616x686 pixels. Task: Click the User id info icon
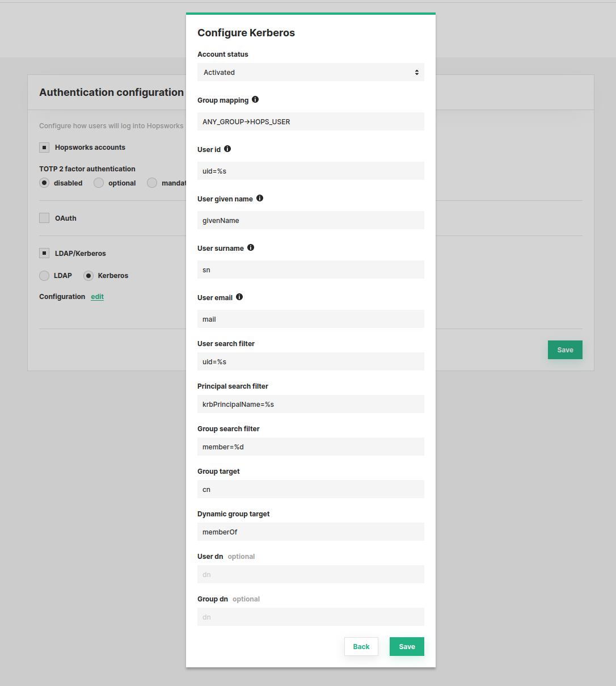click(x=227, y=148)
